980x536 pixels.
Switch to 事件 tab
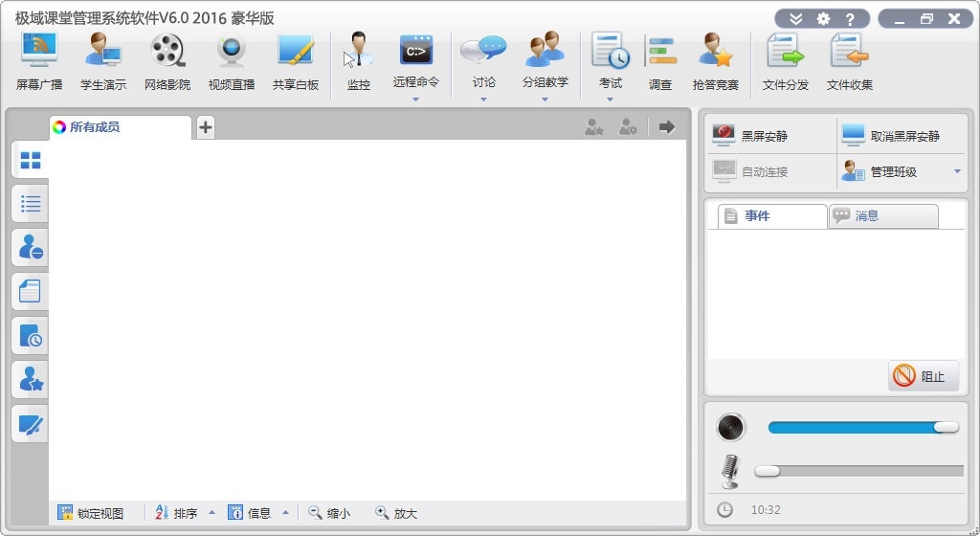click(x=772, y=216)
